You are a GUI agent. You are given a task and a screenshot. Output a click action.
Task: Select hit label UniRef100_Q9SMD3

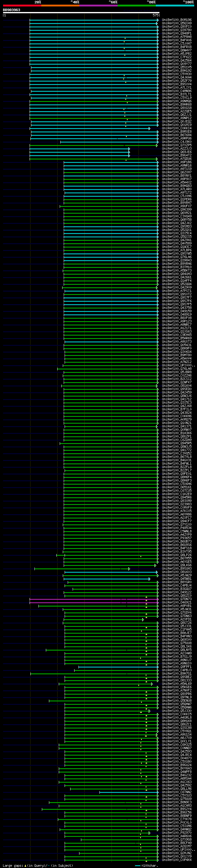click(177, 226)
